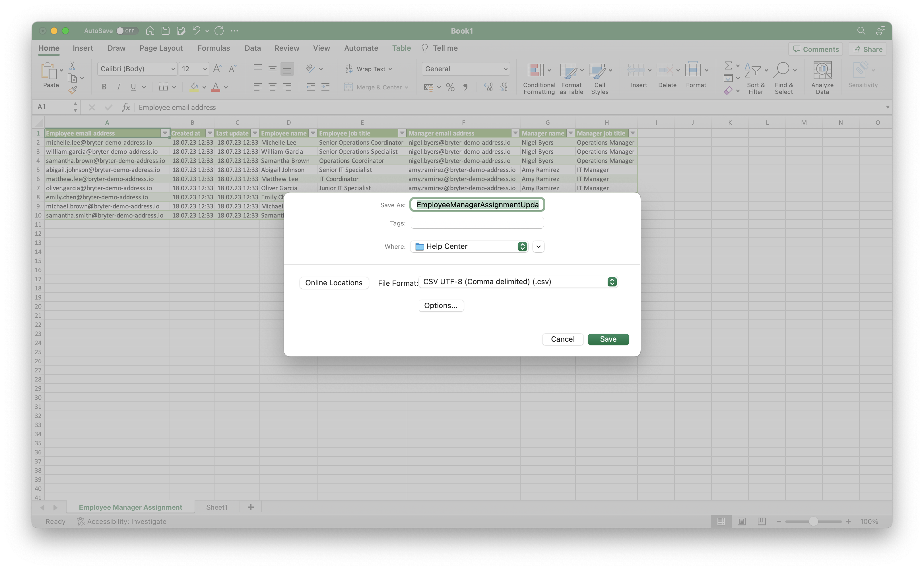Click the Cancel button in the dialog
The width and height of the screenshot is (924, 570).
coord(562,339)
